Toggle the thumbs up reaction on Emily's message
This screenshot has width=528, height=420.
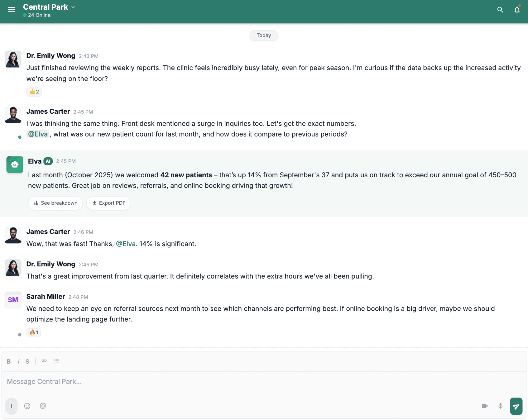[x=34, y=92]
